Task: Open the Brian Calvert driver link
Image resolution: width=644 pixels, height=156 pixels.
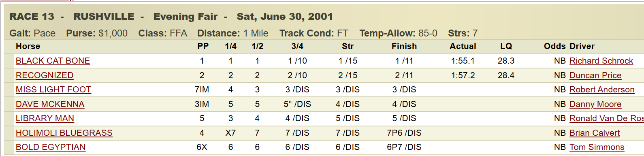Action: (x=595, y=133)
